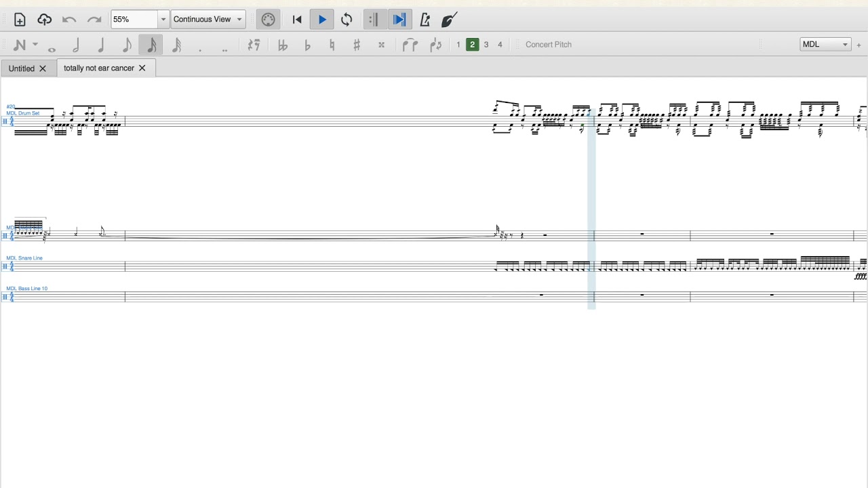Flip stem direction icon
Screen dimensions: 868x488
click(435, 45)
